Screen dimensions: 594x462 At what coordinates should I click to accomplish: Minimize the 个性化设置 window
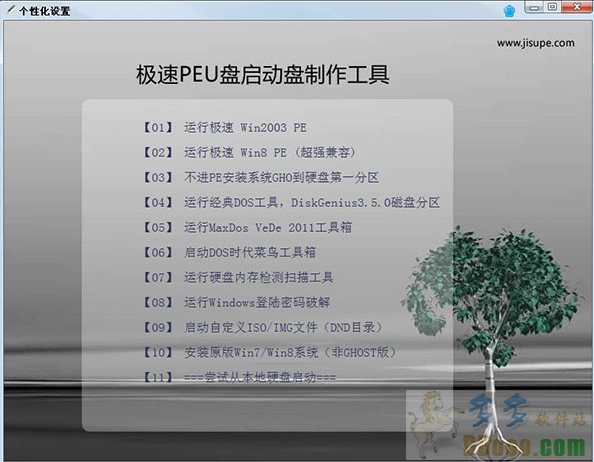point(534,7)
